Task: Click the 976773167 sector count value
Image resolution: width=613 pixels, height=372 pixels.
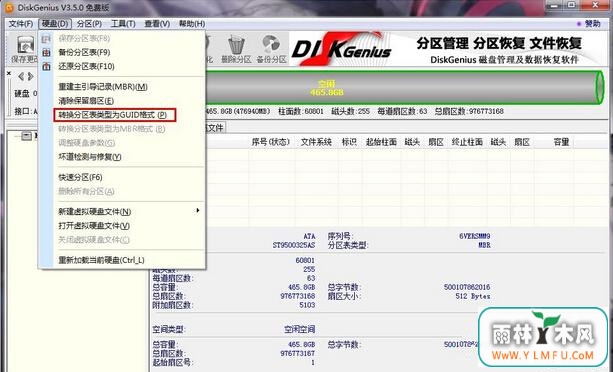Action: click(298, 354)
